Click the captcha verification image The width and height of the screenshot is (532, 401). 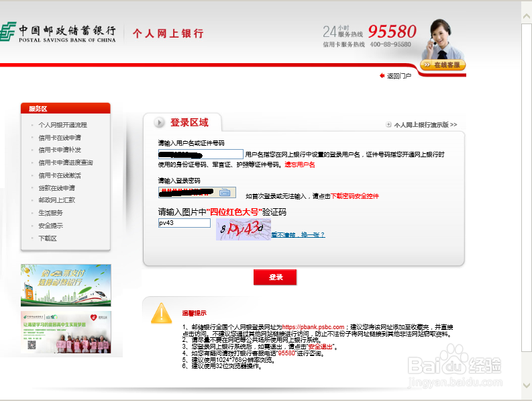[244, 230]
